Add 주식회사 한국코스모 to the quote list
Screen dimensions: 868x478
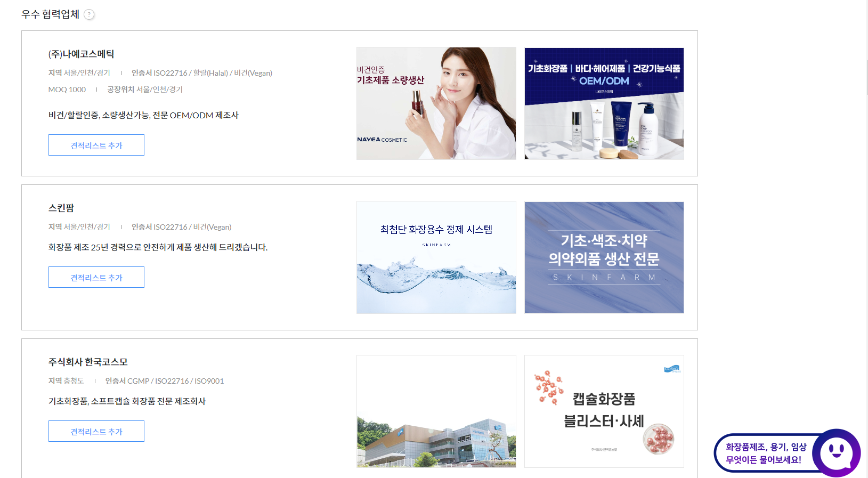pyautogui.click(x=96, y=431)
